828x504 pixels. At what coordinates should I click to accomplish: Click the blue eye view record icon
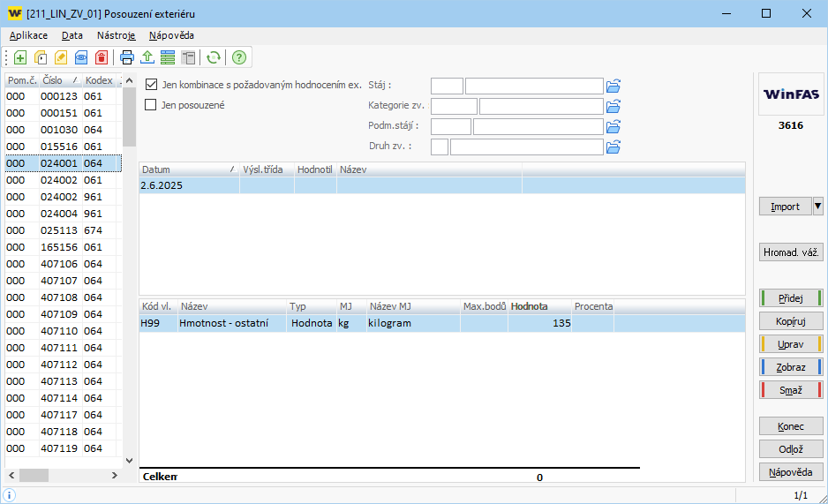[x=81, y=57]
